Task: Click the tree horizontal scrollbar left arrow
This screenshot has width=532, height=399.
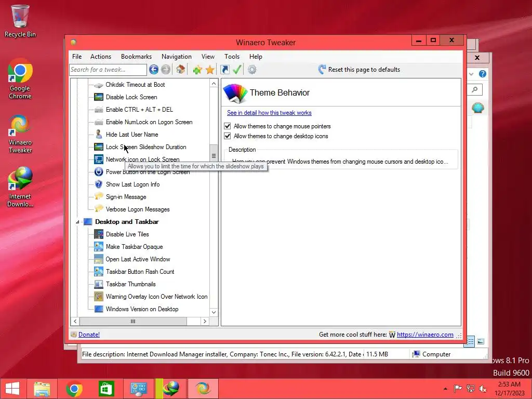Action: tap(75, 321)
